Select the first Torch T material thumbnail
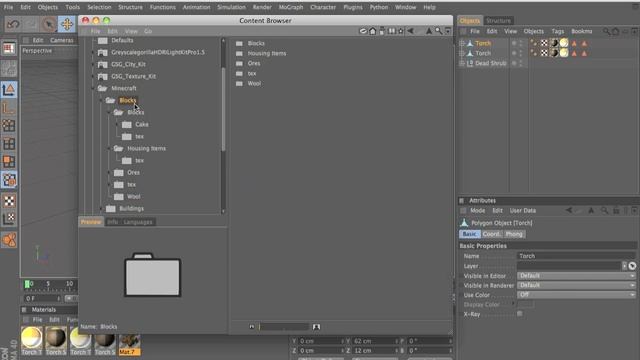The image size is (640, 360). pyautogui.click(x=31, y=341)
